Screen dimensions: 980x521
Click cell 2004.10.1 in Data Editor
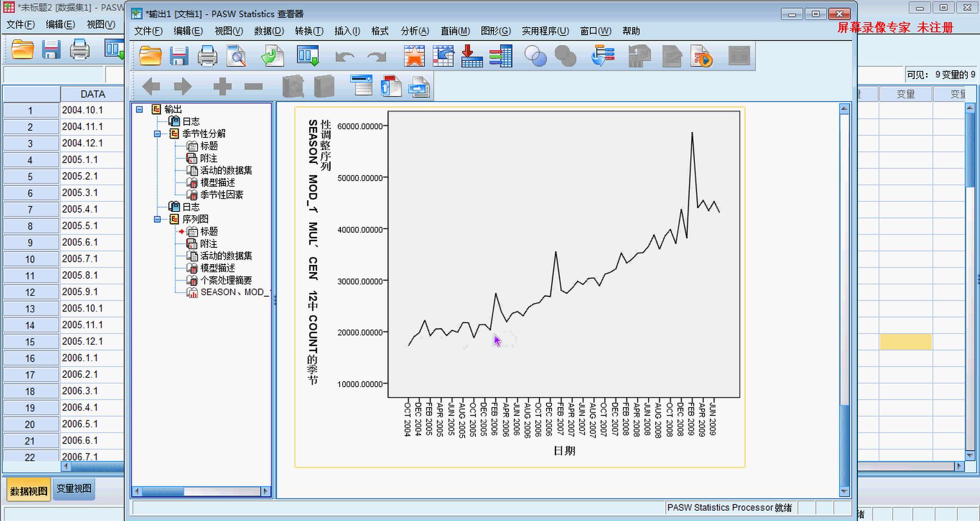pos(92,110)
